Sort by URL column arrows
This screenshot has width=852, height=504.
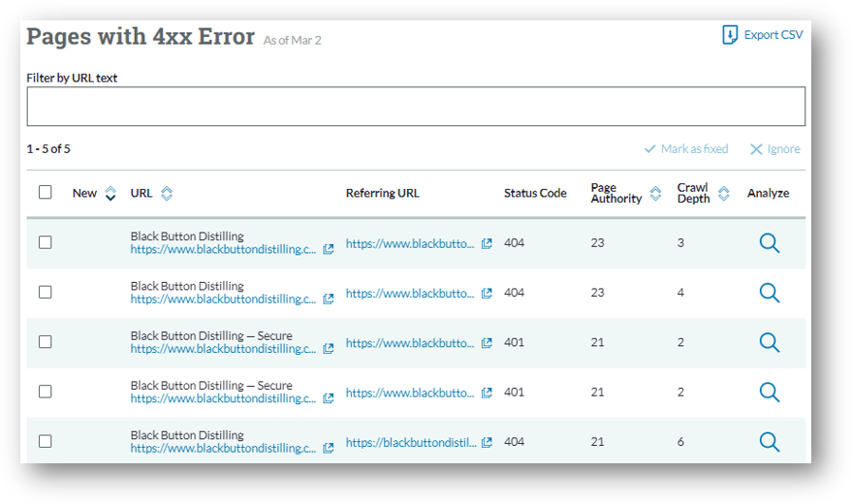[167, 193]
